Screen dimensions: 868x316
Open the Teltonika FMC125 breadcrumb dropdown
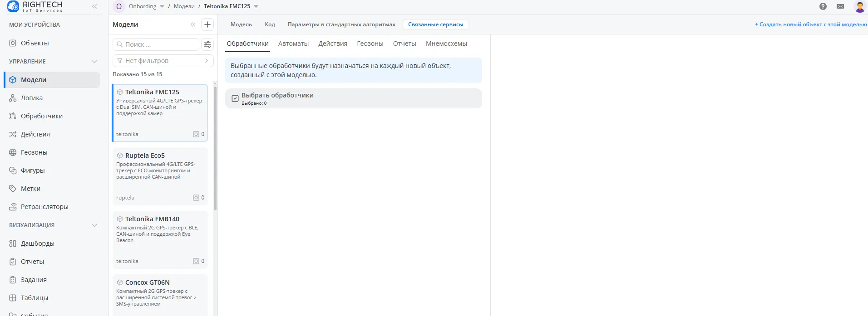click(256, 6)
